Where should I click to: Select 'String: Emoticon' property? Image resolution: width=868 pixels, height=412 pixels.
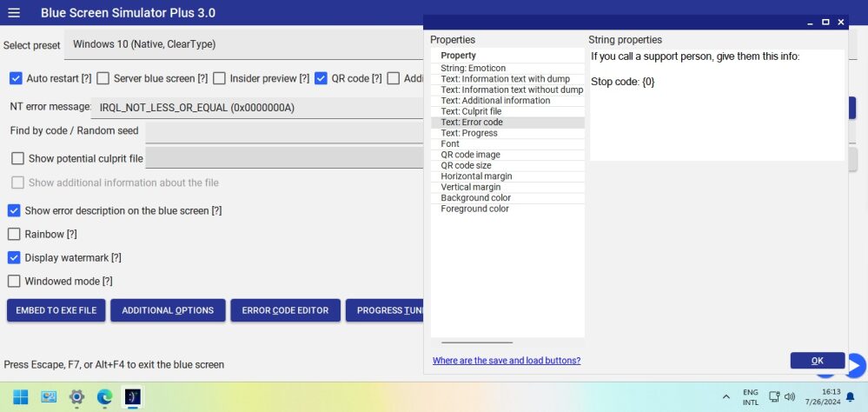507,68
